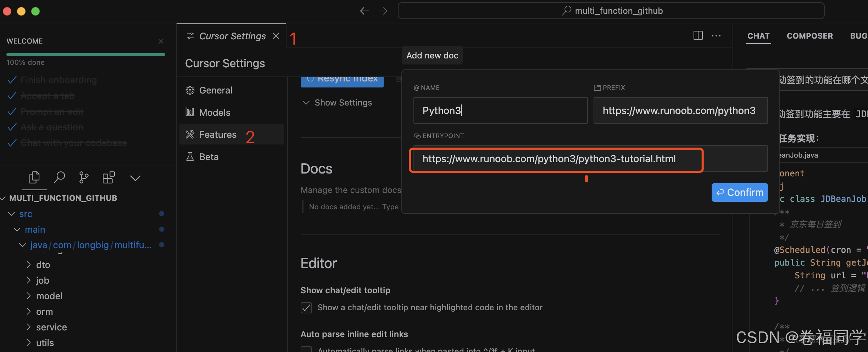Expand the service folder
The width and height of the screenshot is (868, 352).
(51, 327)
